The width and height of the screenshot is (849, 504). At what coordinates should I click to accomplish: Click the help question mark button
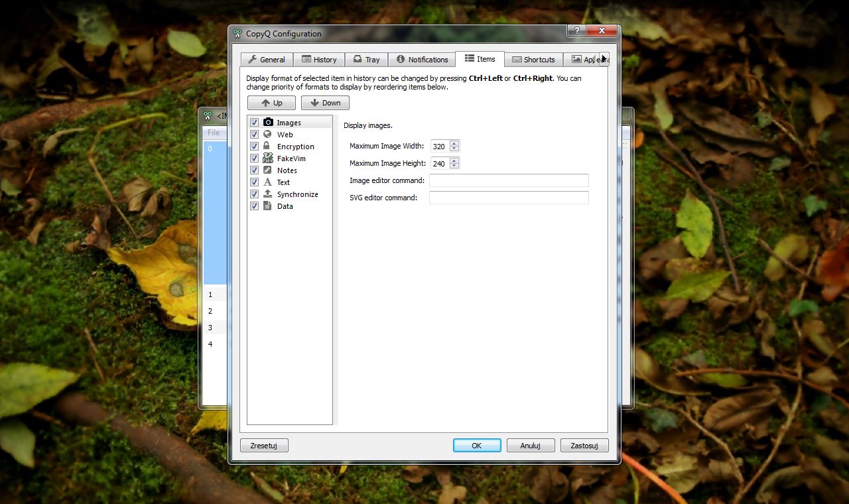(577, 31)
